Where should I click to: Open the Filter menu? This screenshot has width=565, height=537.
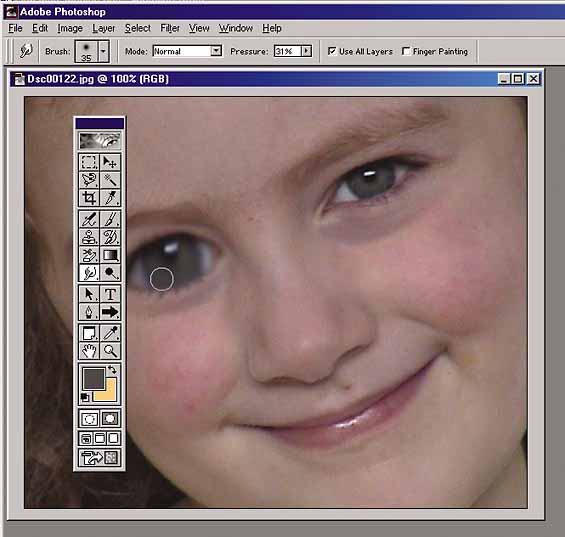(x=170, y=28)
